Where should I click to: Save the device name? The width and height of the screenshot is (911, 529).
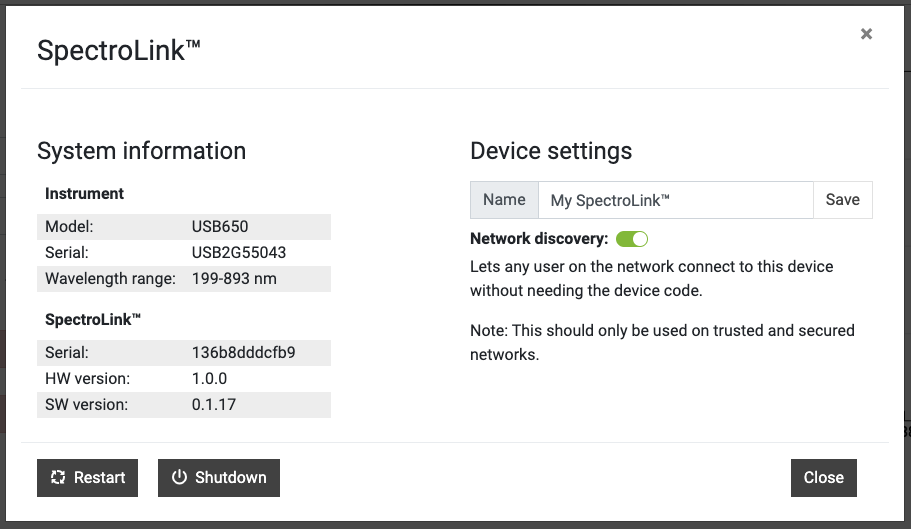pos(842,200)
